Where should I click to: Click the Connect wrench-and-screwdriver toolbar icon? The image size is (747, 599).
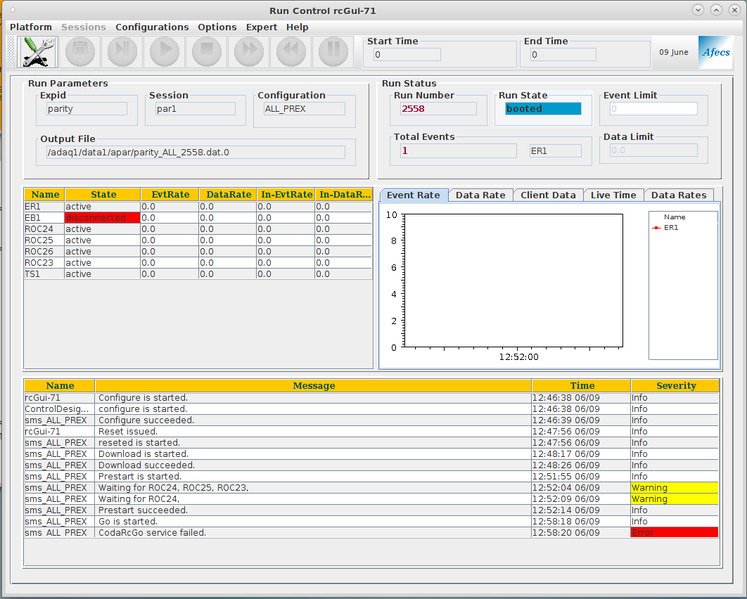point(38,51)
